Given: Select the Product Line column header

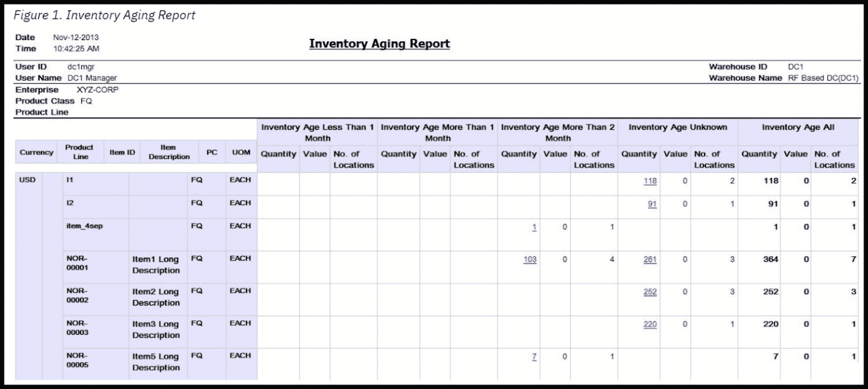Looking at the screenshot, I should 79,152.
